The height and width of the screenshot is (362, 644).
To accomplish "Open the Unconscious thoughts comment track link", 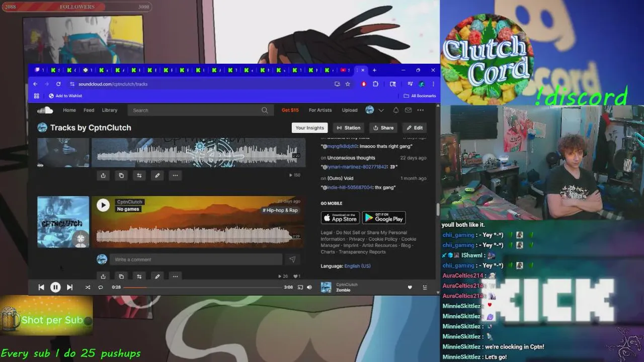I will 351,158.
